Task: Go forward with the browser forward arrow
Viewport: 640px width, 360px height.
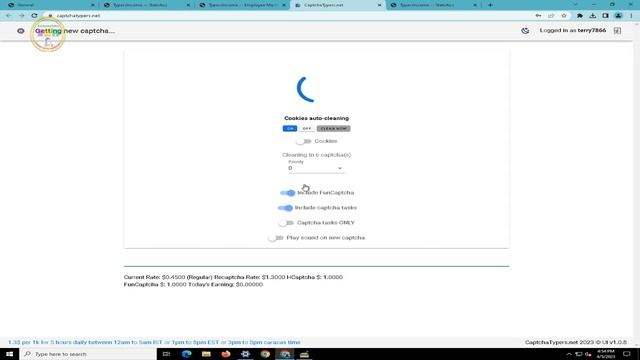Action: pyautogui.click(x=22, y=16)
